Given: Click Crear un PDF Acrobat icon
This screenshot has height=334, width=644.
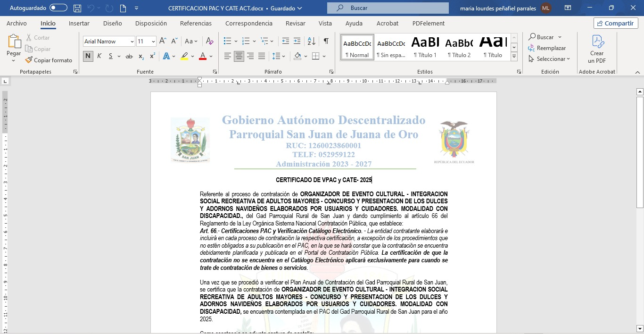Looking at the screenshot, I should [x=597, y=50].
